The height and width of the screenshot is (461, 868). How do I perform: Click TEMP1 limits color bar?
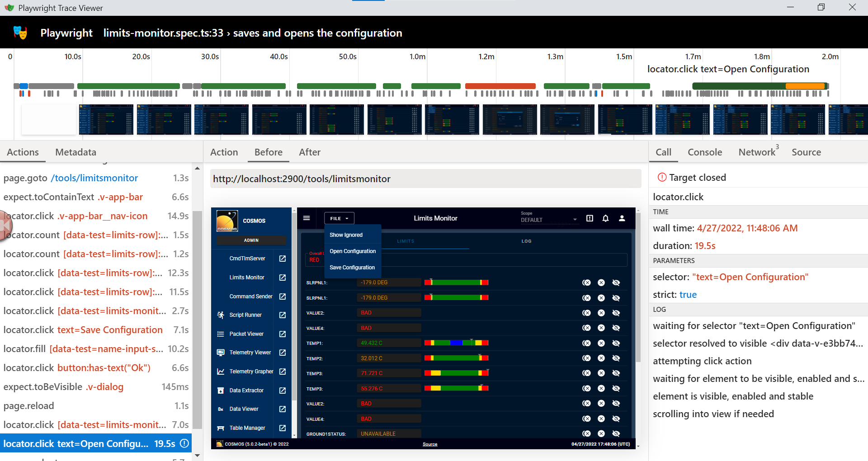click(x=456, y=343)
